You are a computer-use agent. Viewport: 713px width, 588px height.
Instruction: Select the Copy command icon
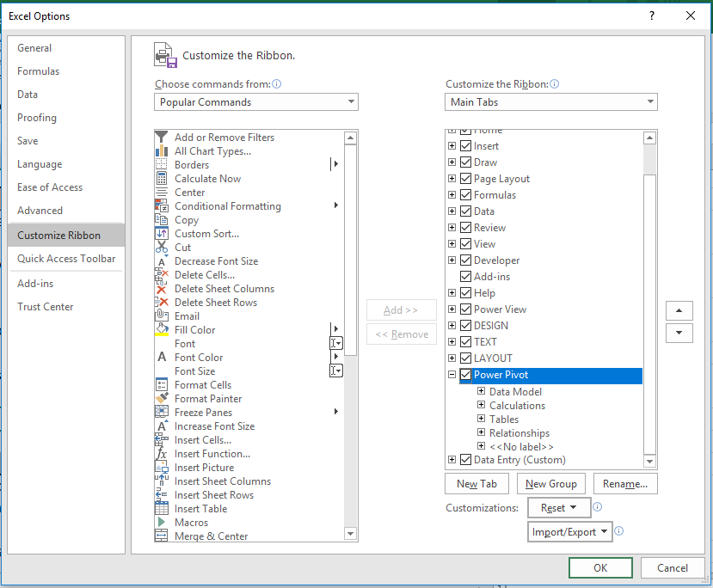162,219
